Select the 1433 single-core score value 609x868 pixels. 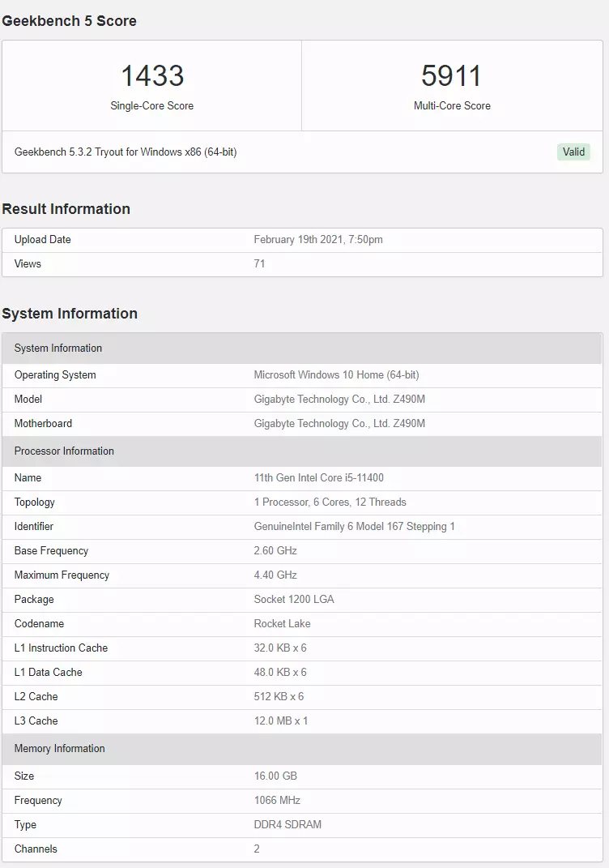point(152,76)
